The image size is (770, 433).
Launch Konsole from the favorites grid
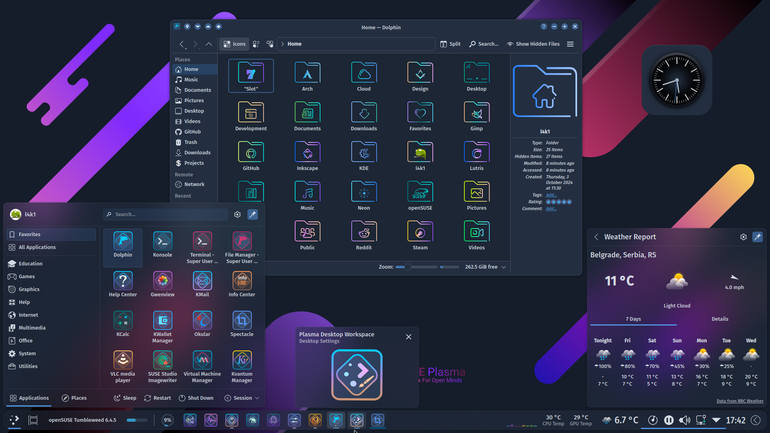tap(163, 244)
